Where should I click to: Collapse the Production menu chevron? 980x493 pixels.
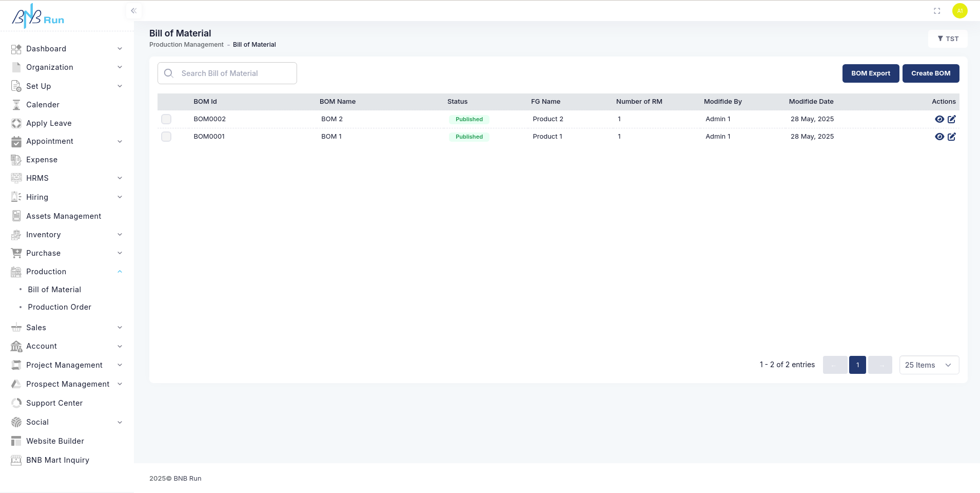120,272
